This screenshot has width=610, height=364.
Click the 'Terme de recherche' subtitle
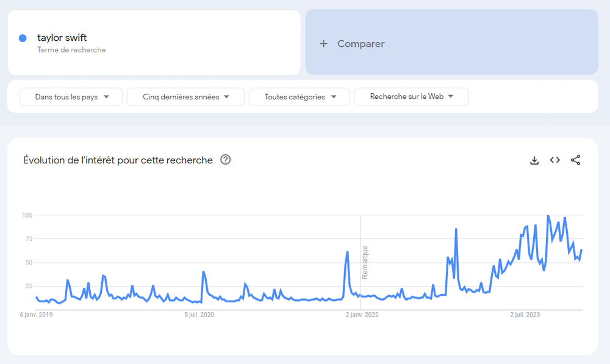[x=71, y=50]
